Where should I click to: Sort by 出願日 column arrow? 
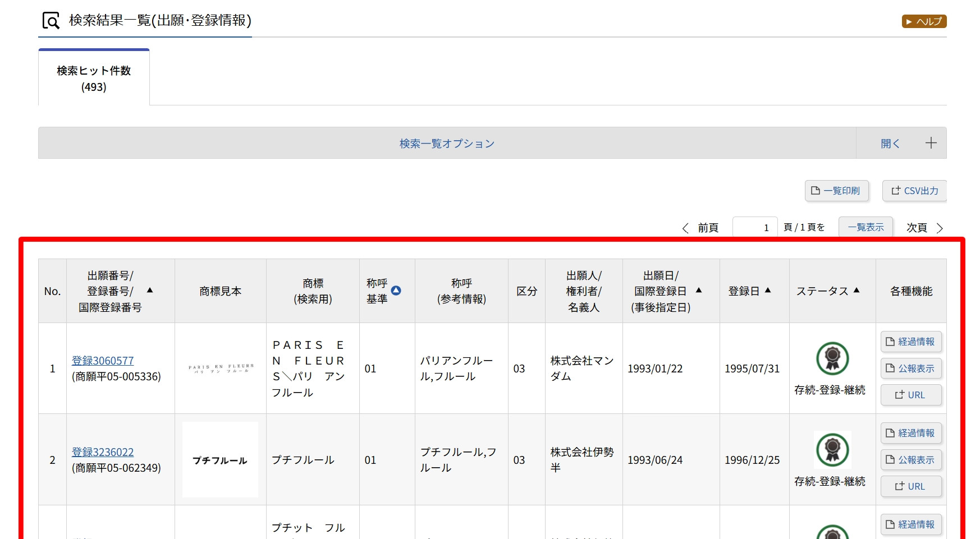pos(699,291)
